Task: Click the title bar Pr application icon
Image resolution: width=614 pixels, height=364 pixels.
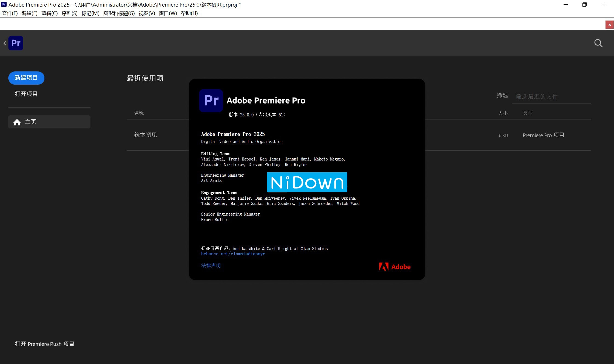Action: 4,4
